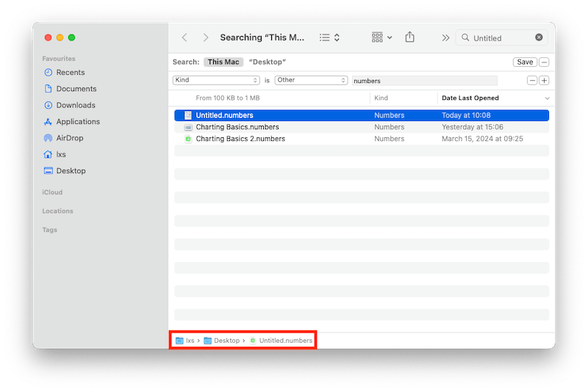Open the list view switcher

coord(329,37)
